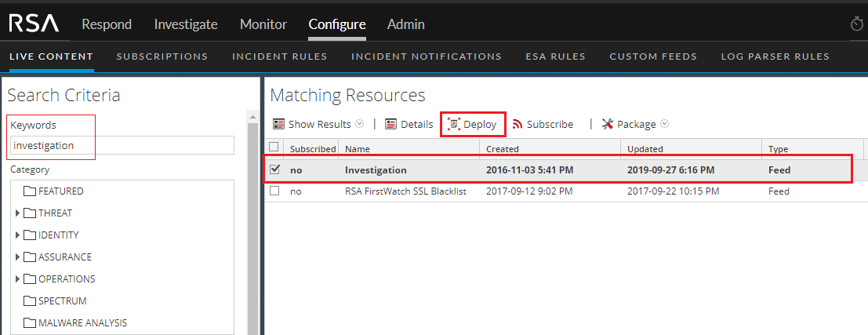Uncheck the Investigation feed row checkbox
The height and width of the screenshot is (335, 868).
coord(274,169)
